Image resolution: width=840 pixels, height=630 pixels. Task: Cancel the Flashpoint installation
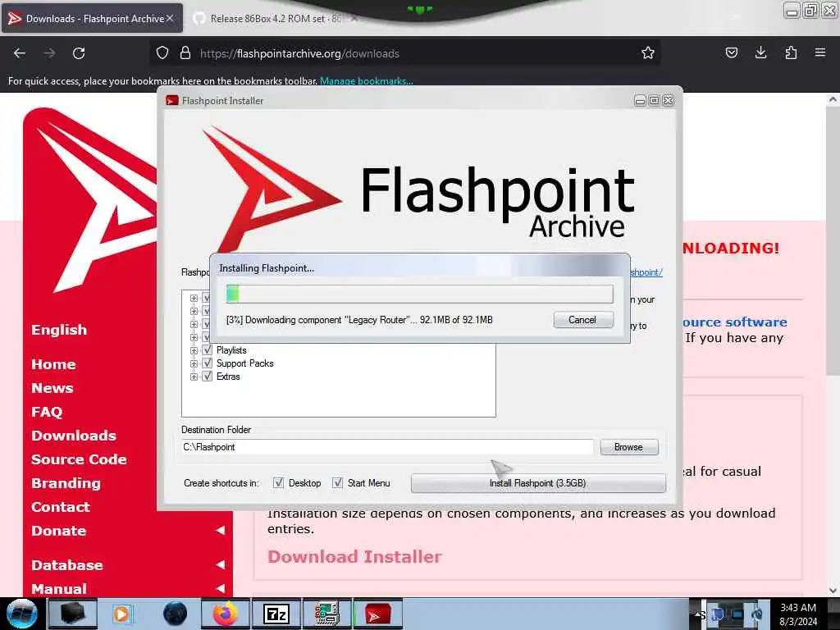tap(583, 320)
